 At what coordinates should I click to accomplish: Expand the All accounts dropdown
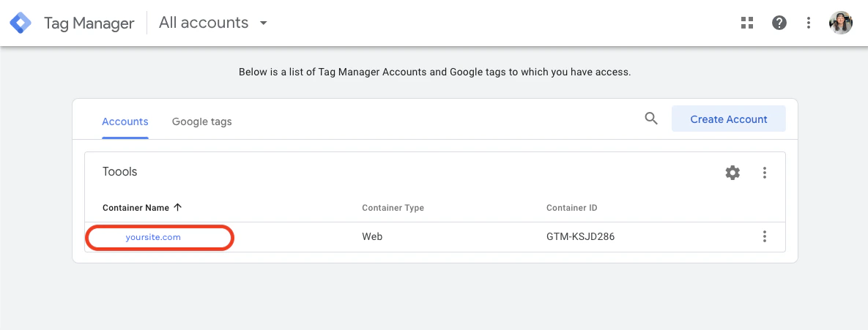213,23
